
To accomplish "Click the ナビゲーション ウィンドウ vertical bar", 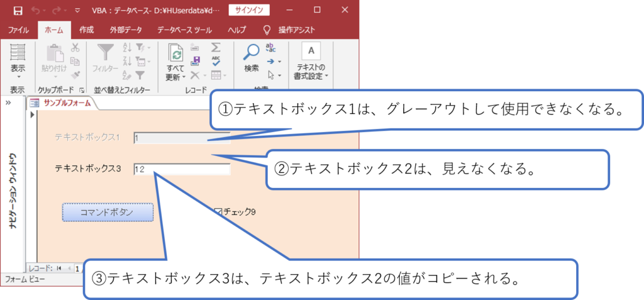I will (x=13, y=190).
